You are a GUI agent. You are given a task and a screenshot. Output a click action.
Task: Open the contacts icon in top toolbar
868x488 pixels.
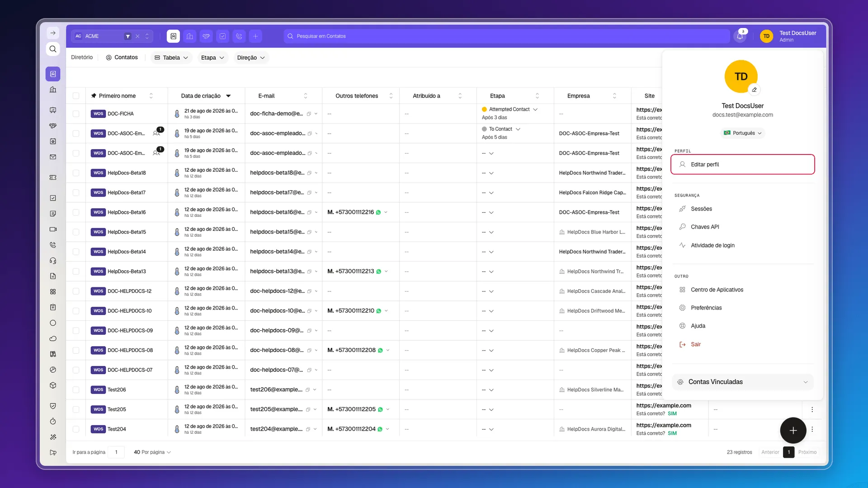coord(173,36)
